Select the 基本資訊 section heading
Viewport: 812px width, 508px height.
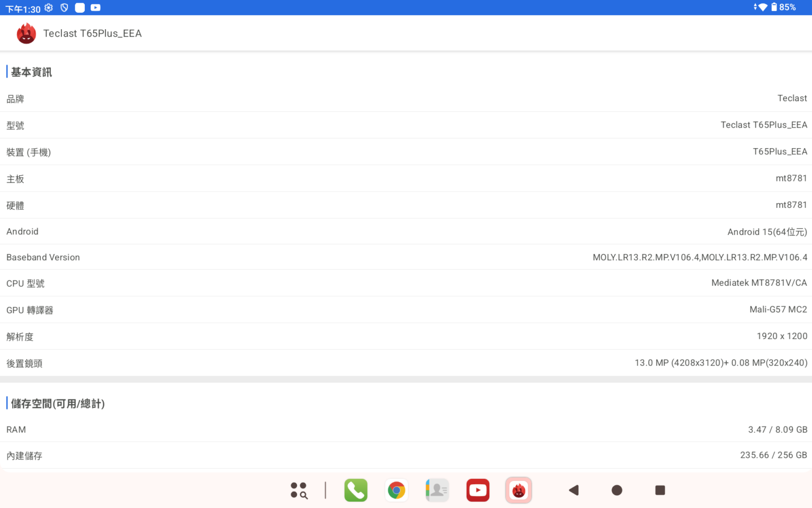[31, 72]
